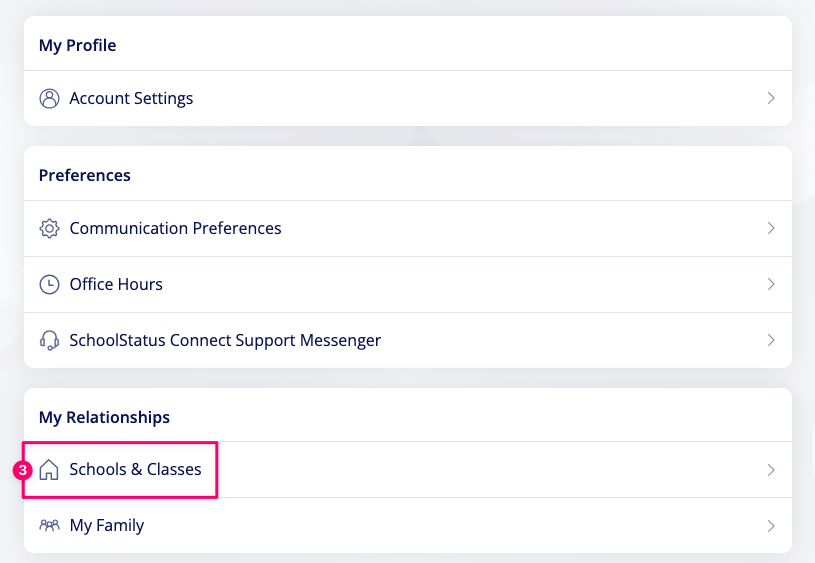
Task: Click the Communication Preferences gear icon
Action: [x=49, y=228]
